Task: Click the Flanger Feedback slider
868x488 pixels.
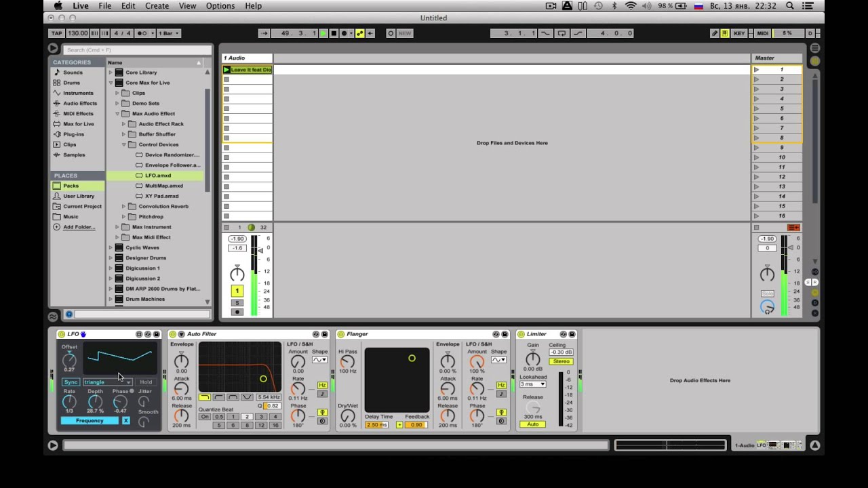Action: click(x=416, y=425)
